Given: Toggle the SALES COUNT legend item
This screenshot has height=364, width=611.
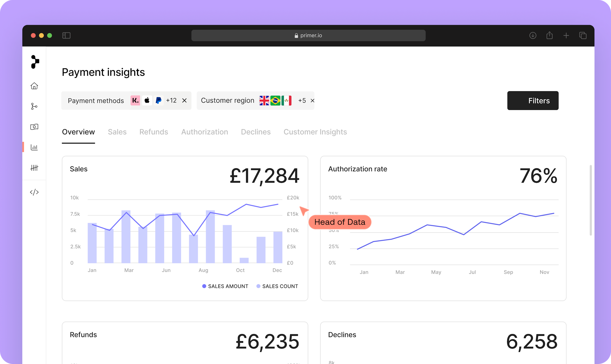Looking at the screenshot, I should (x=277, y=286).
